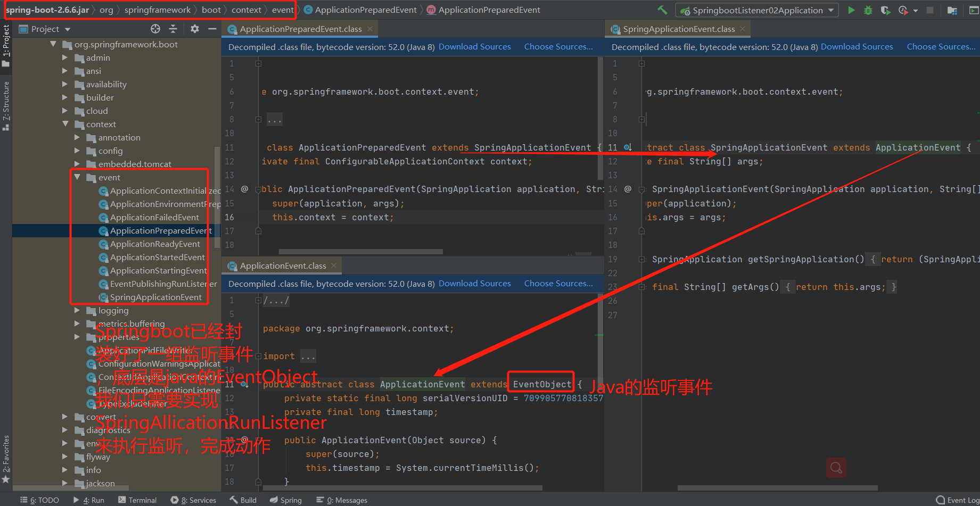This screenshot has width=980, height=506.
Task: Open the dropdown arrow beside the profiler icon
Action: coord(915,10)
